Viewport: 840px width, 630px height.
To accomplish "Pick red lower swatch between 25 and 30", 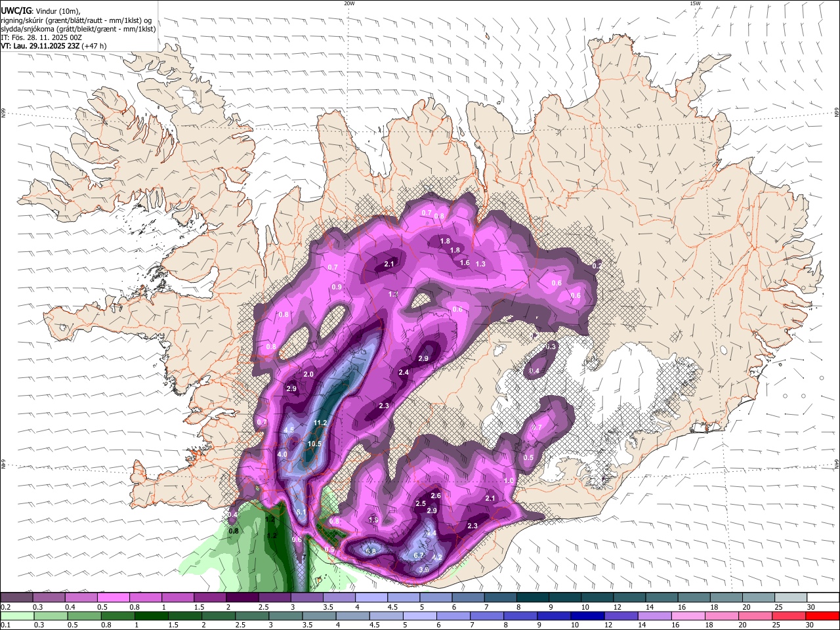I will [x=789, y=616].
